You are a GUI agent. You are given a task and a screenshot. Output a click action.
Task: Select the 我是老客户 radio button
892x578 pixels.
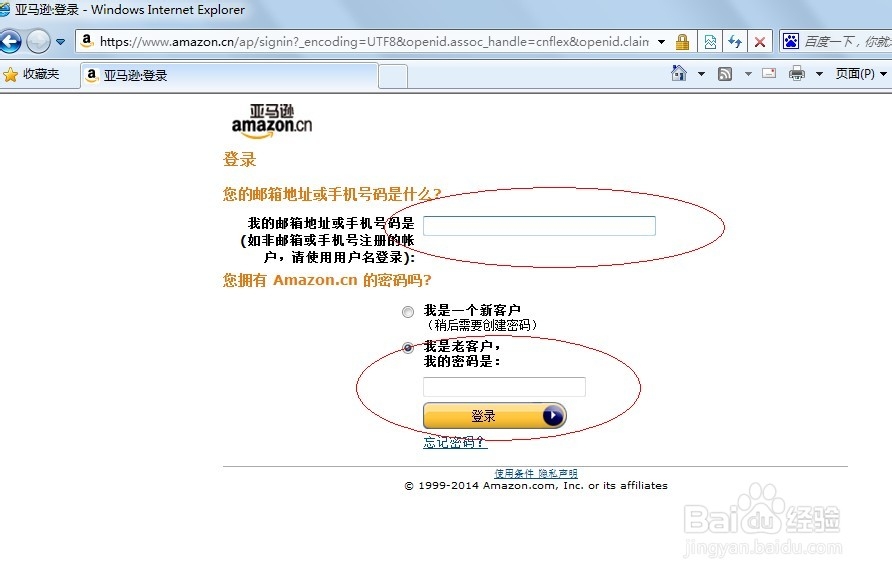pos(408,347)
